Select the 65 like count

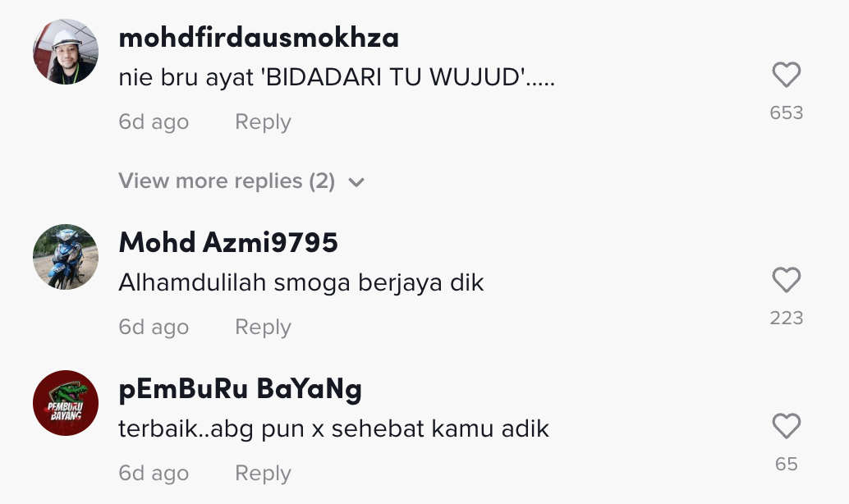[787, 464]
